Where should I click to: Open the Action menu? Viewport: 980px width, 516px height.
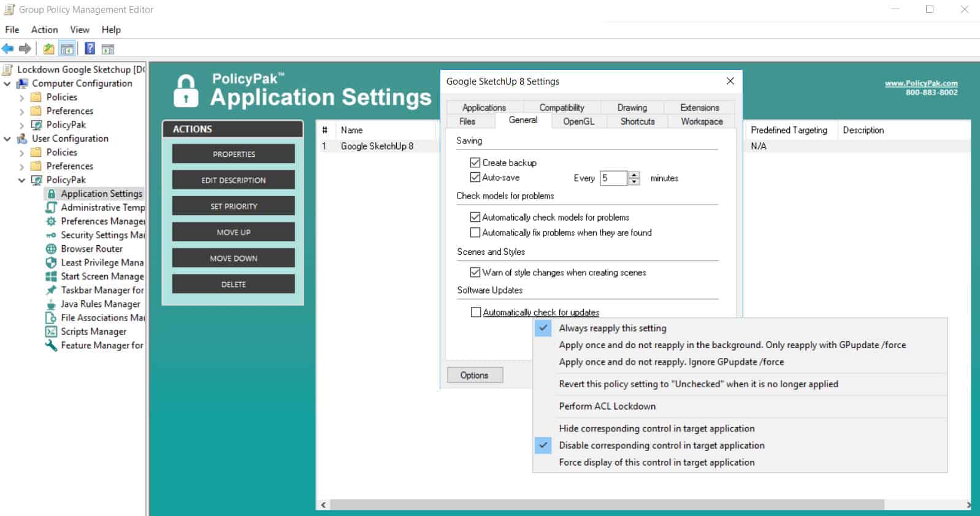coord(45,29)
